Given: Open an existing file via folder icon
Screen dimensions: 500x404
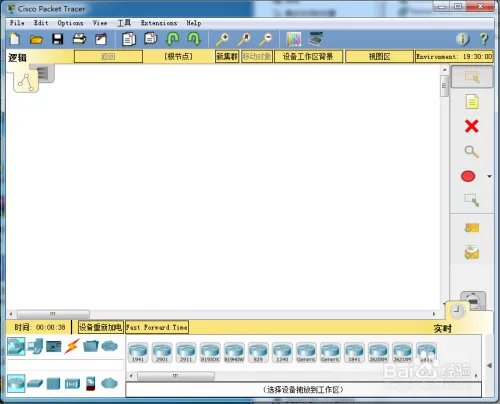Looking at the screenshot, I should [x=36, y=40].
